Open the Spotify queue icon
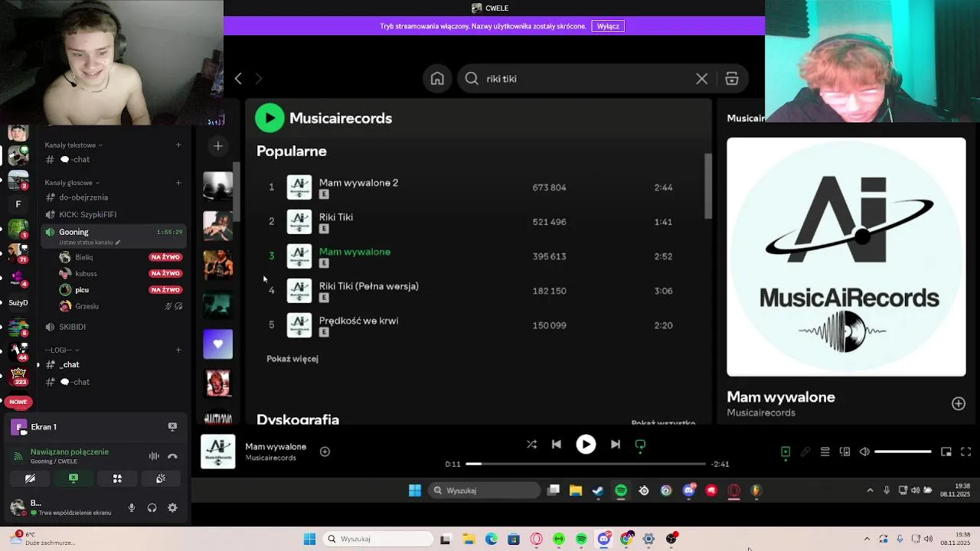 (825, 452)
